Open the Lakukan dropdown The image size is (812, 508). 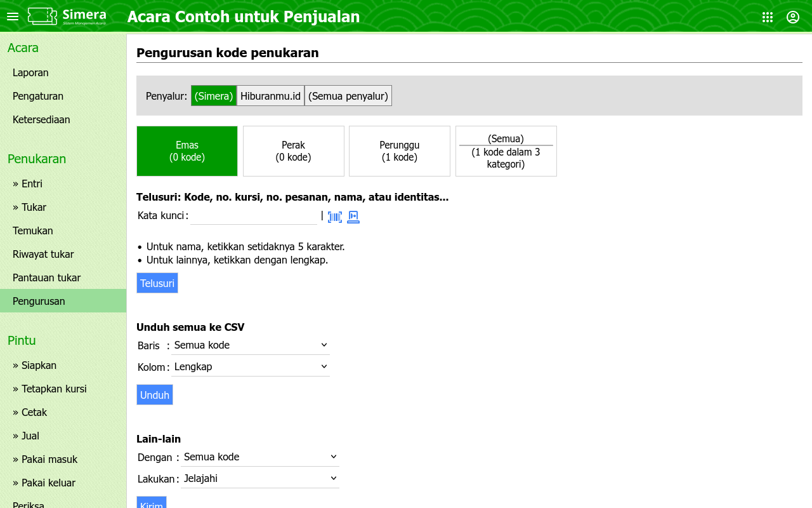pos(260,479)
